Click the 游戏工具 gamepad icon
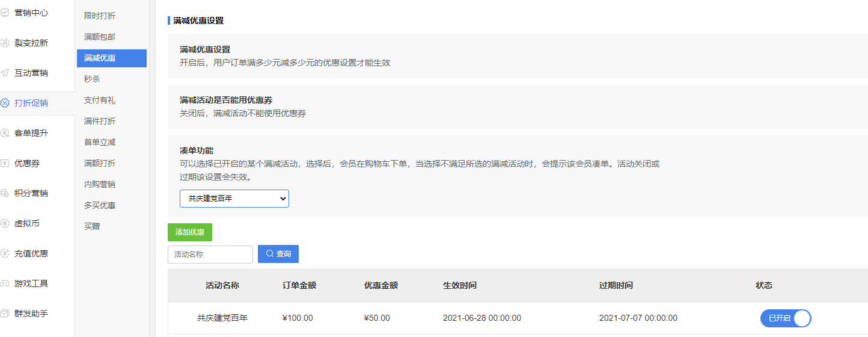Screen dimensions: 868x337 5,283
